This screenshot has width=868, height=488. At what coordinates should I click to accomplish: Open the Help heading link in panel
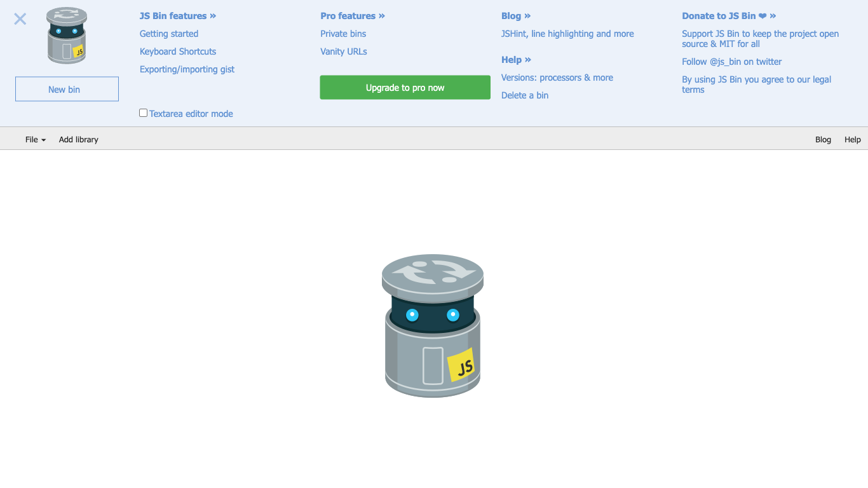(x=516, y=60)
